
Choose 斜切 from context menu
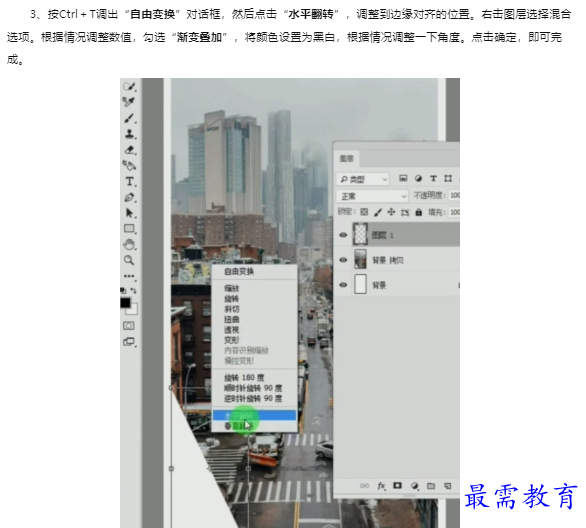pyautogui.click(x=231, y=309)
